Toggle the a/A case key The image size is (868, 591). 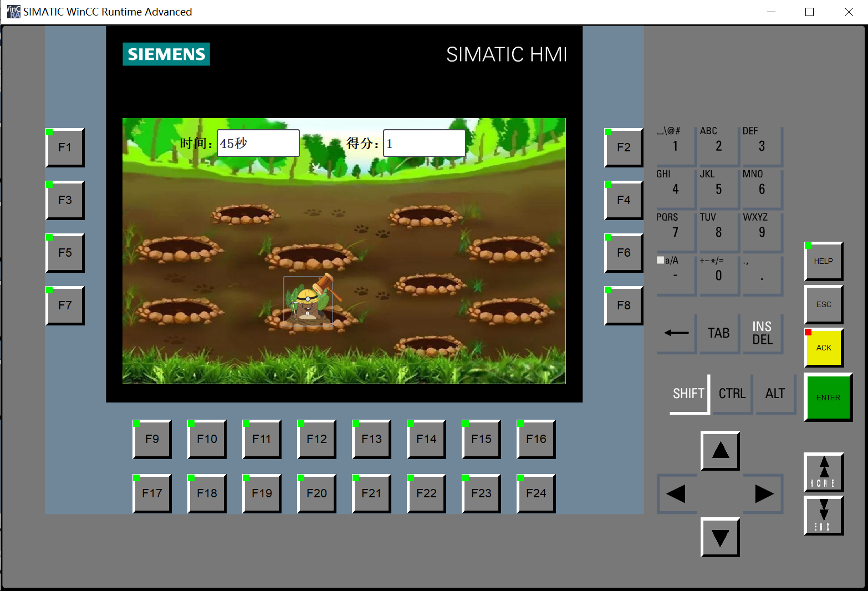tap(675, 274)
